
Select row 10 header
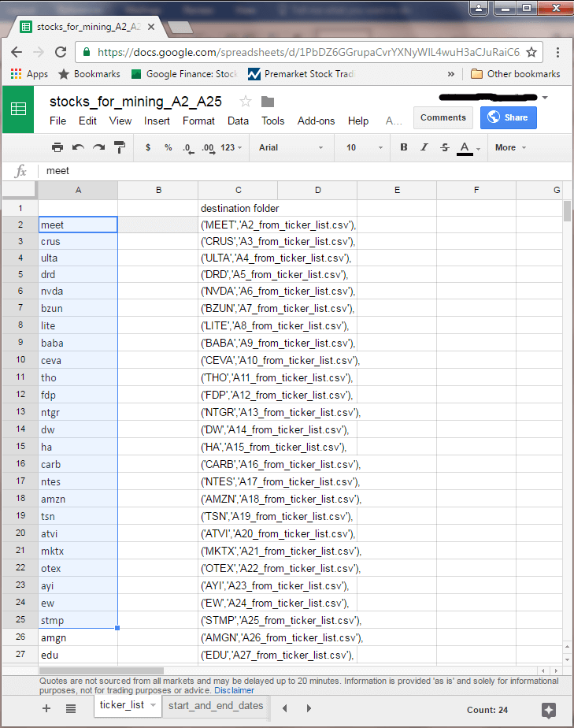coord(20,360)
